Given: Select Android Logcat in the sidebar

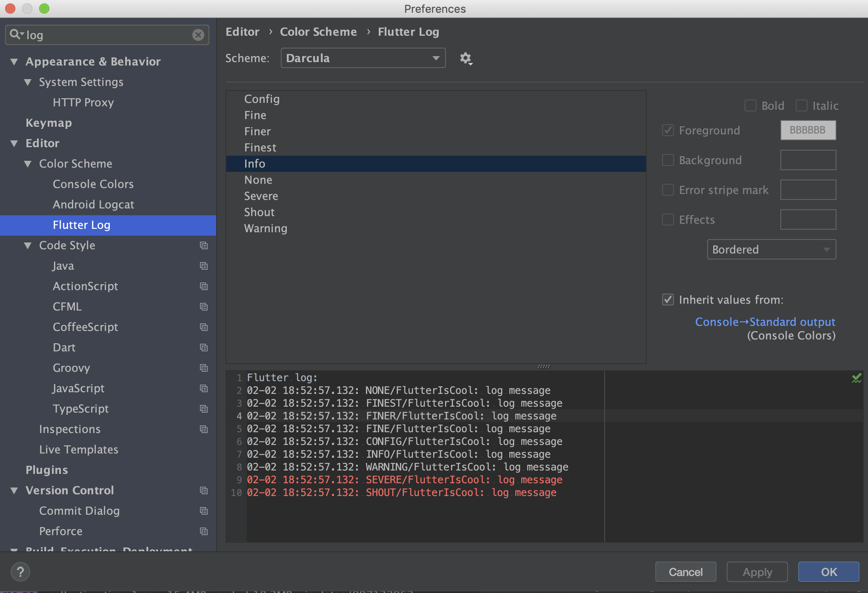Looking at the screenshot, I should pos(94,204).
